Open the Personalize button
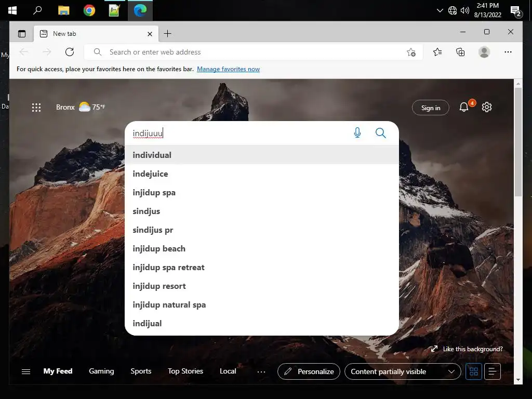 pyautogui.click(x=309, y=371)
